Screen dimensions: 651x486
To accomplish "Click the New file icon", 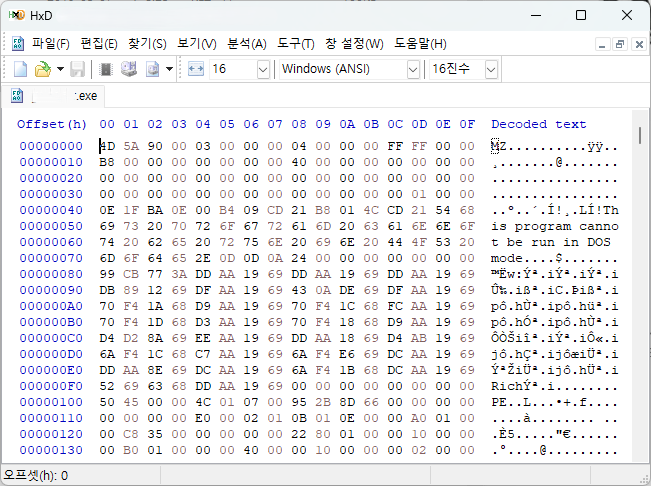I will coord(20,69).
